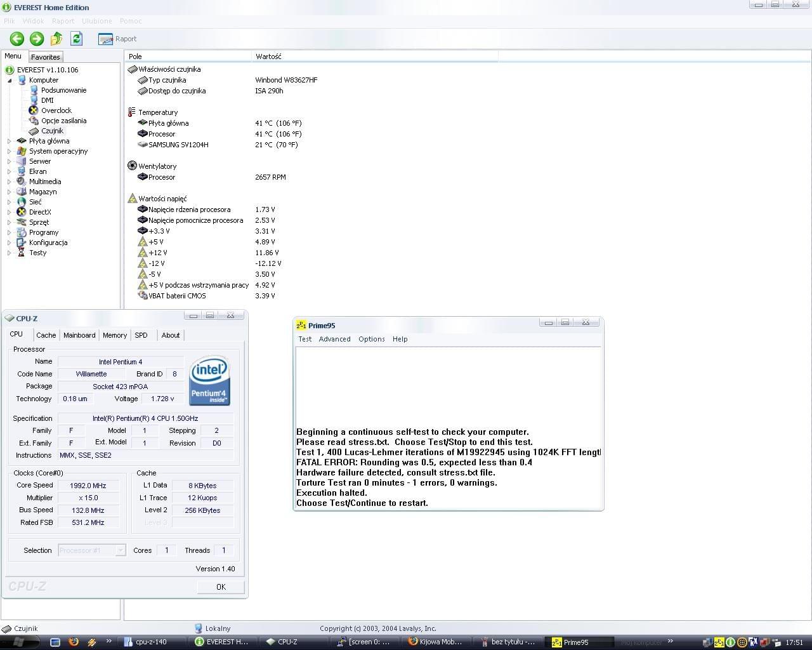Switch to cpu-z-140 taskbar button
Screen dimensions: 812x650
(x=152, y=642)
